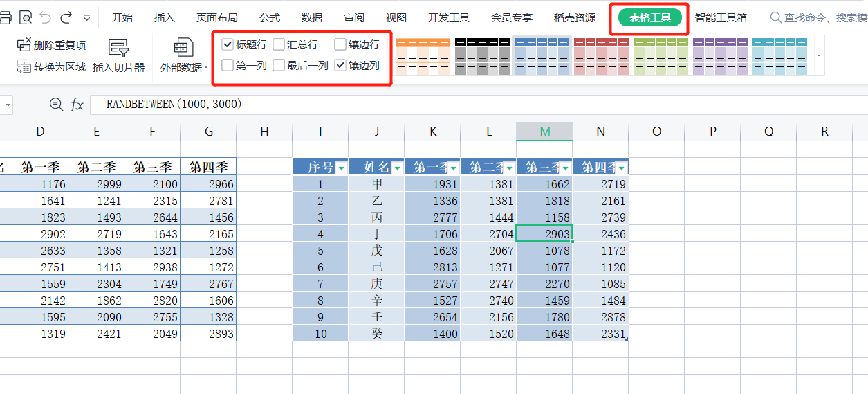Open filter dropdown on 序号 header
Image resolution: width=868 pixels, height=394 pixels.
point(340,168)
